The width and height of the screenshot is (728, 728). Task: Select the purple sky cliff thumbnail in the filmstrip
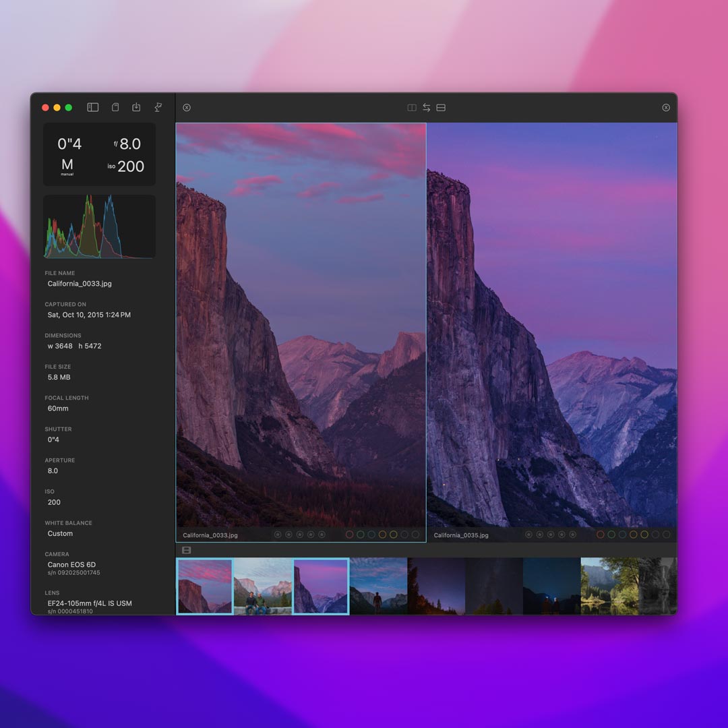point(321,586)
